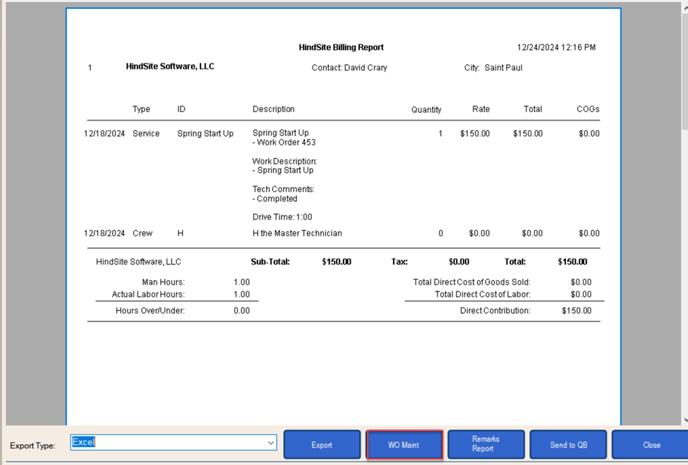The image size is (688, 465).
Task: Click the 'HindSite Billing Report' title
Action: click(341, 47)
